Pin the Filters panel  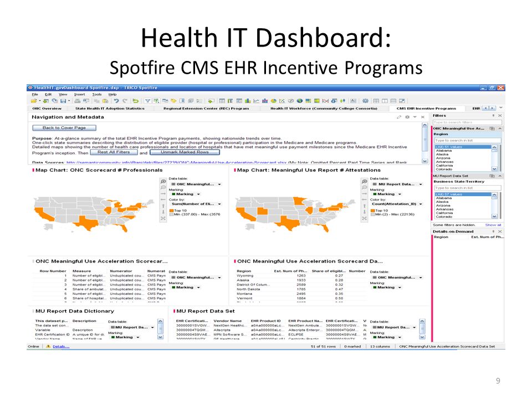494,116
